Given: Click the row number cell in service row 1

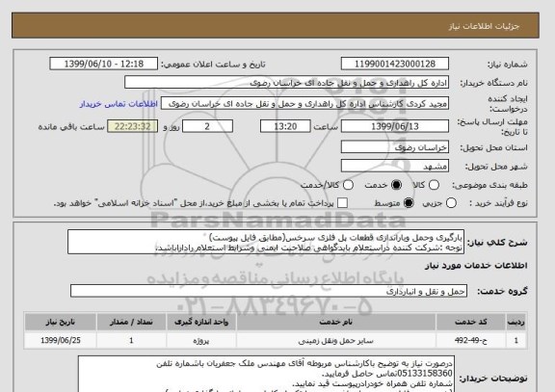Looking at the screenshot, I should 516,341.
